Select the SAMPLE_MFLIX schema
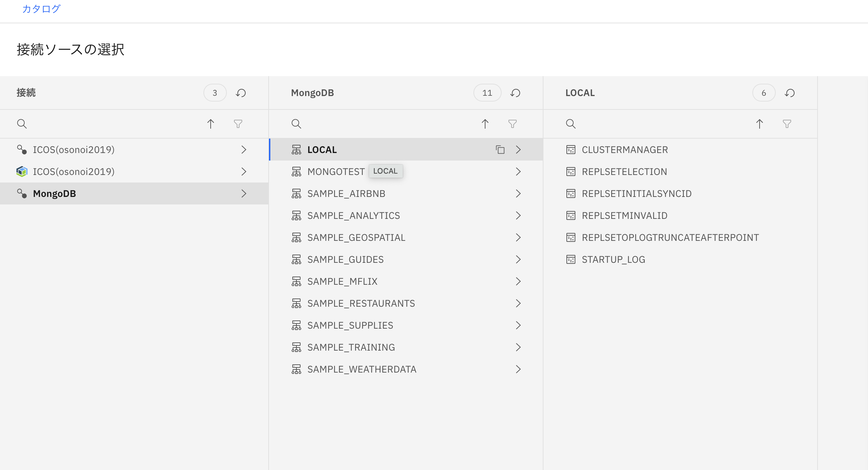This screenshot has height=470, width=868. coord(342,281)
